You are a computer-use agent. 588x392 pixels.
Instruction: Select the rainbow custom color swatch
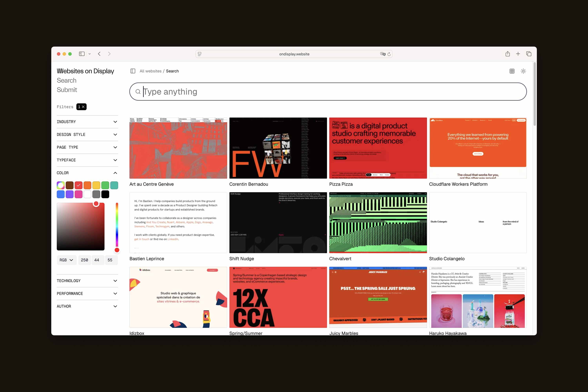(61, 185)
